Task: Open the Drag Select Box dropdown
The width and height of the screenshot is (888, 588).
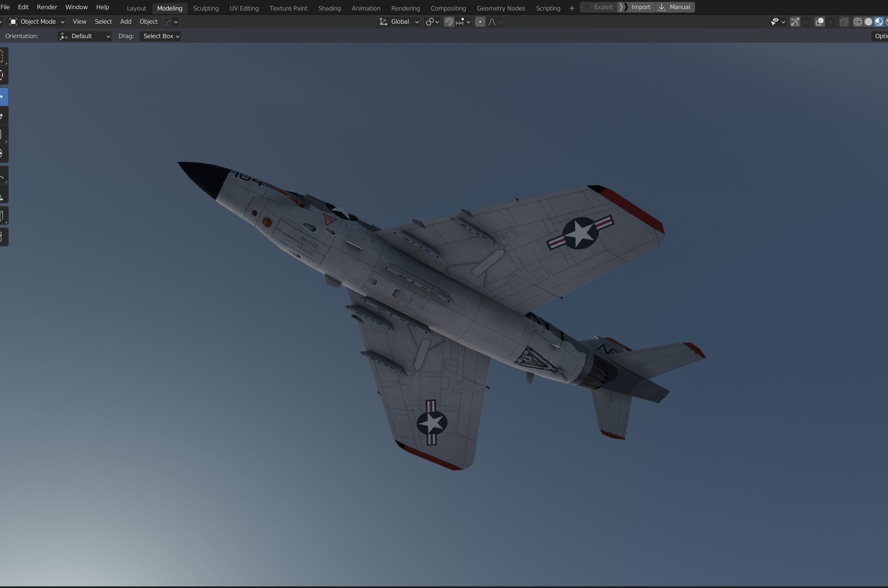Action: 160,36
